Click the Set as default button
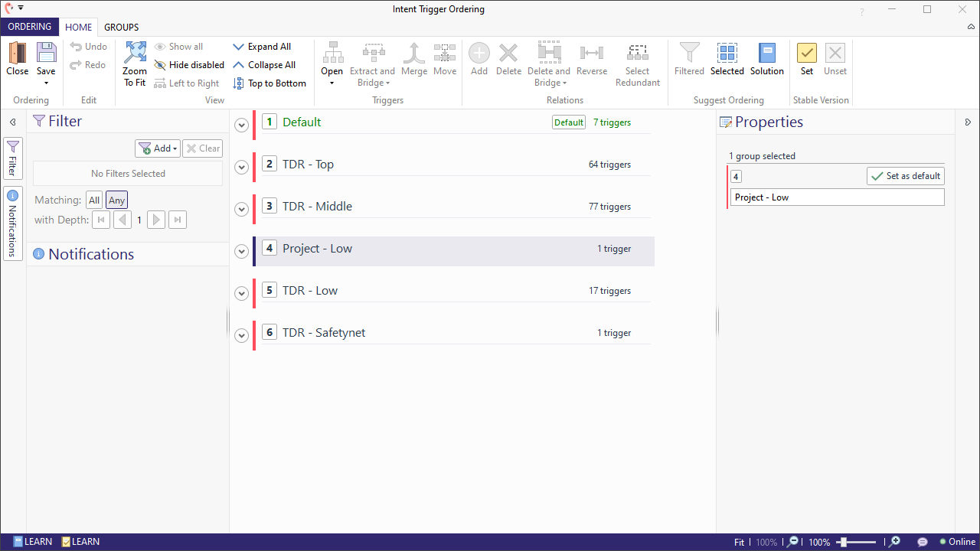 click(905, 175)
